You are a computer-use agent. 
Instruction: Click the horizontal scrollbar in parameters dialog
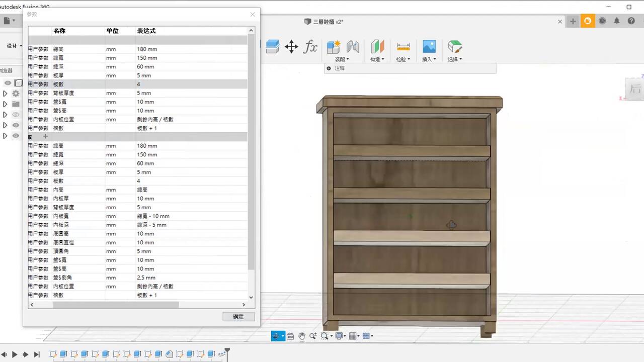[116, 305]
